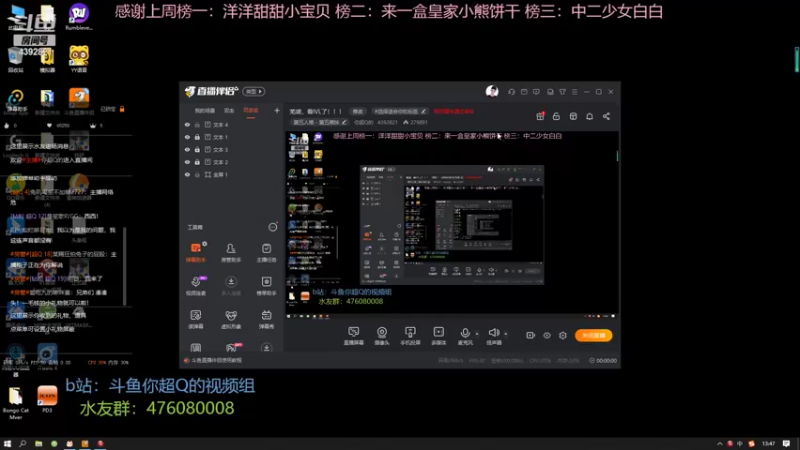800x450 pixels.
Task: Open the 读弹幕 tool
Action: point(196,319)
